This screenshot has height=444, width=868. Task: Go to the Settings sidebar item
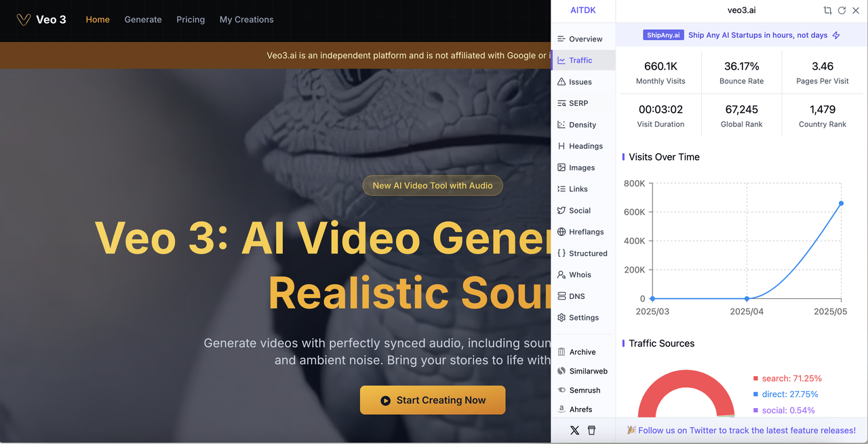tap(578, 317)
